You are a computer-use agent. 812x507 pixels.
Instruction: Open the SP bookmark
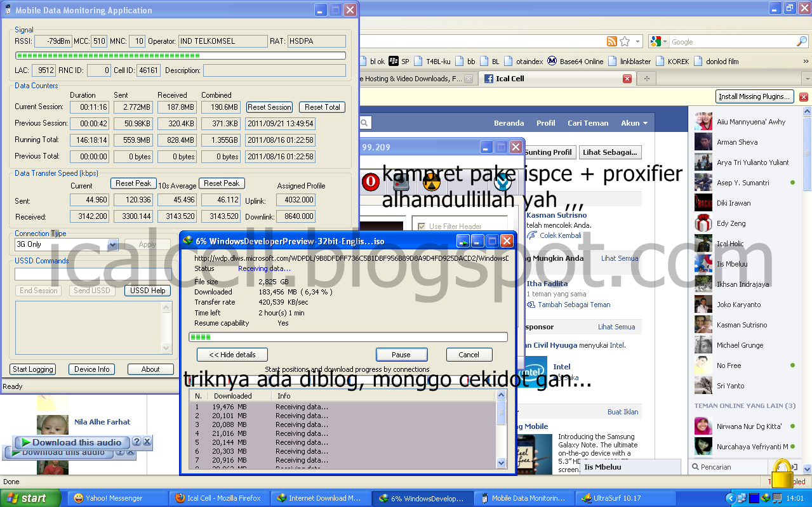click(x=399, y=62)
